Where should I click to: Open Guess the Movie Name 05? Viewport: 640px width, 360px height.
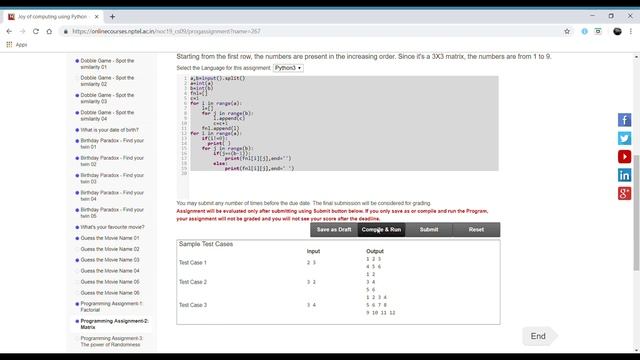click(110, 282)
